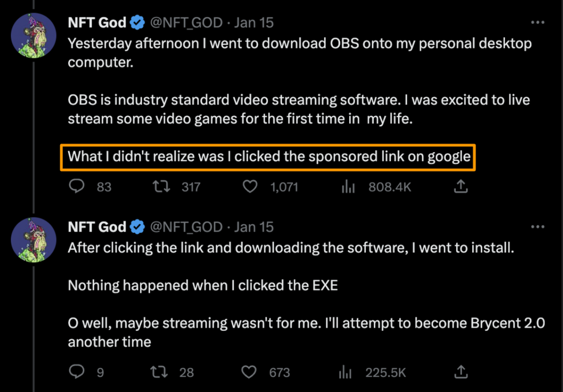Share the second tweet about the EXE

click(x=460, y=372)
